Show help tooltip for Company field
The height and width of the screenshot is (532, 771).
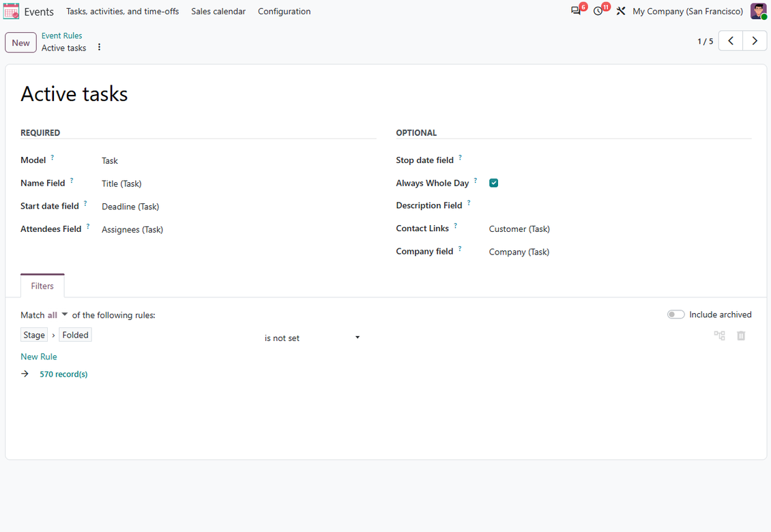460,249
